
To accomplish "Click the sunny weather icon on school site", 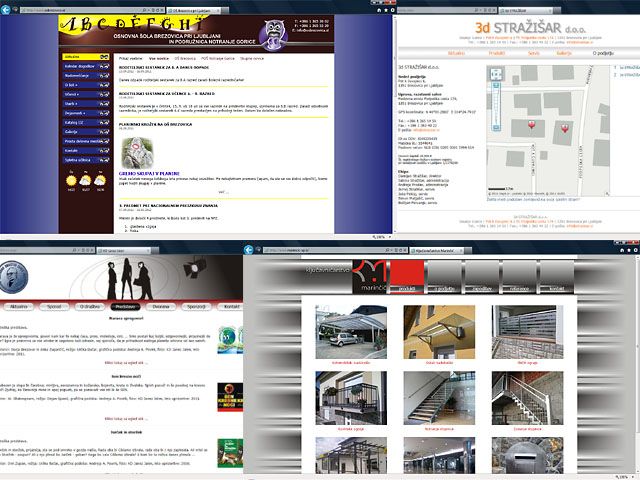I will [71, 180].
